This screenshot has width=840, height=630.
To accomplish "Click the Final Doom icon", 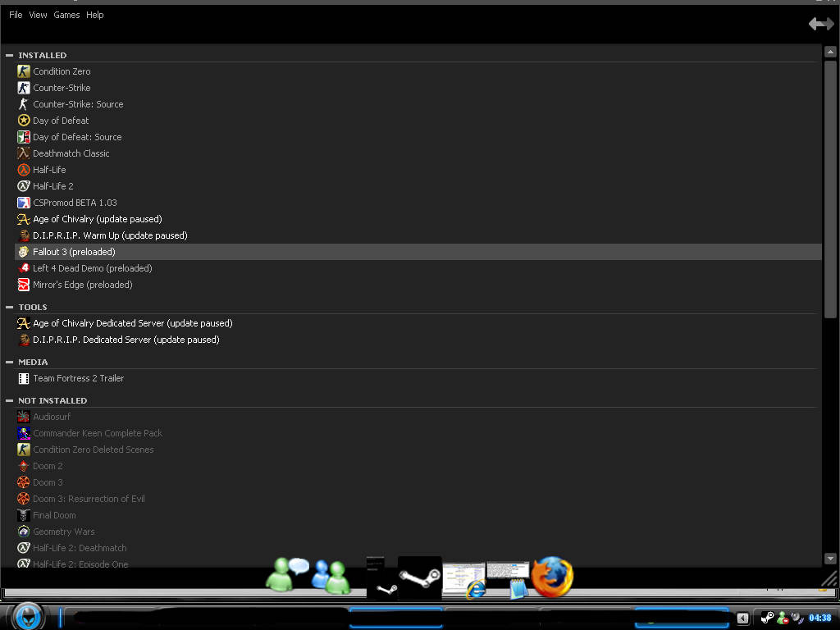I will [24, 515].
